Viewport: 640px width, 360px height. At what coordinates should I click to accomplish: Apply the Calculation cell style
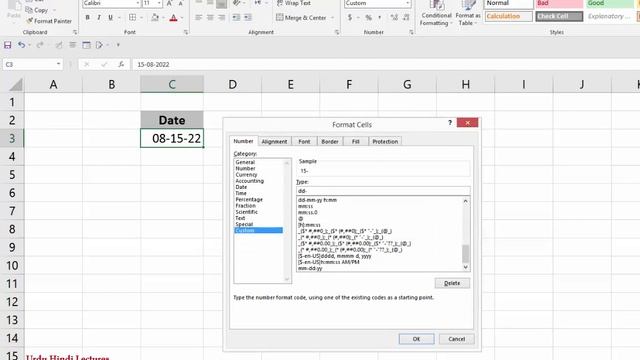point(509,16)
